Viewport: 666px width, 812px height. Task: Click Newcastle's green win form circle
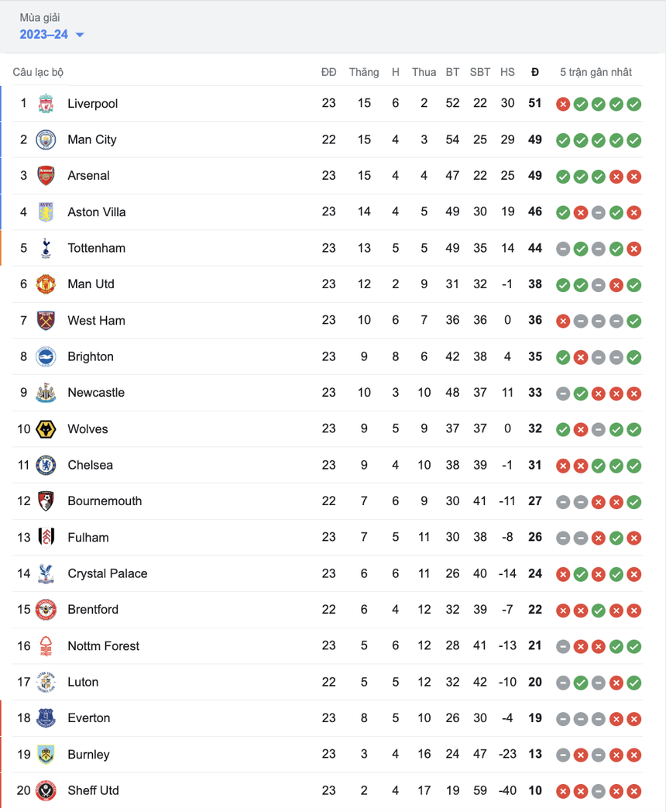click(x=580, y=393)
